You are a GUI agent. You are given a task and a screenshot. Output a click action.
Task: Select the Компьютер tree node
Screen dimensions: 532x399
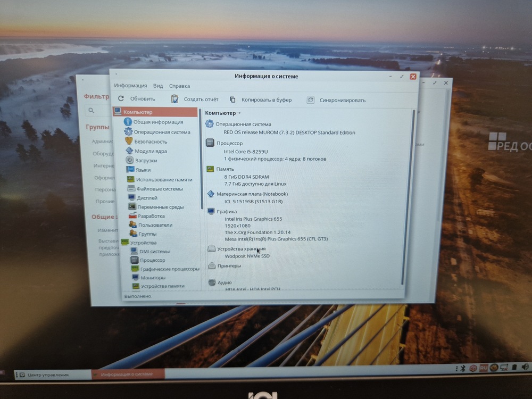pos(155,112)
